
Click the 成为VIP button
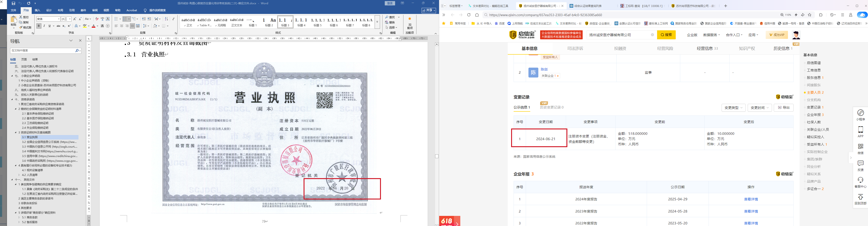coord(777,35)
